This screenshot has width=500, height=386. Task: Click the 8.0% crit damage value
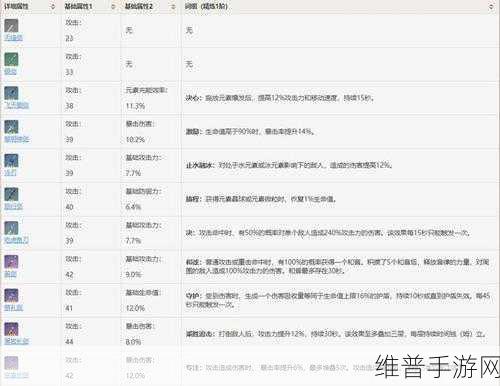pos(133,342)
